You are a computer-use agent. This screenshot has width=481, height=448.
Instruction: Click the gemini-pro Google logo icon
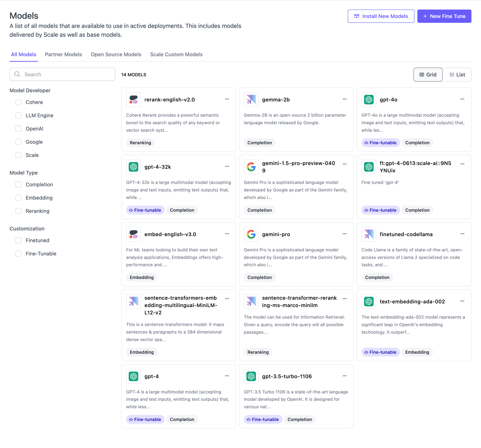coord(251,234)
